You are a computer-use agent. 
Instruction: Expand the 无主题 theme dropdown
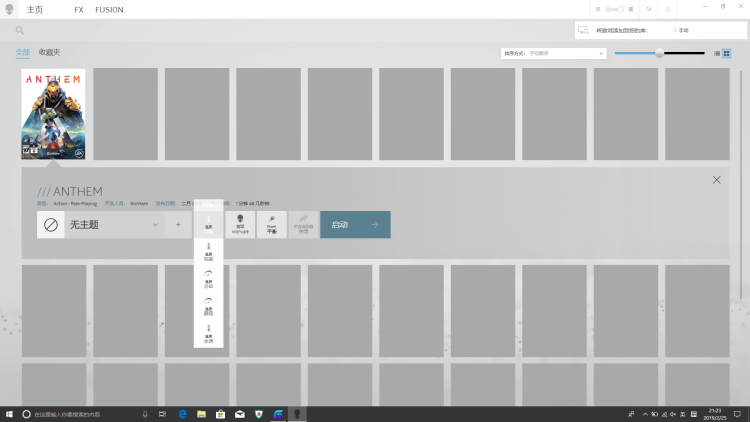tap(114, 225)
